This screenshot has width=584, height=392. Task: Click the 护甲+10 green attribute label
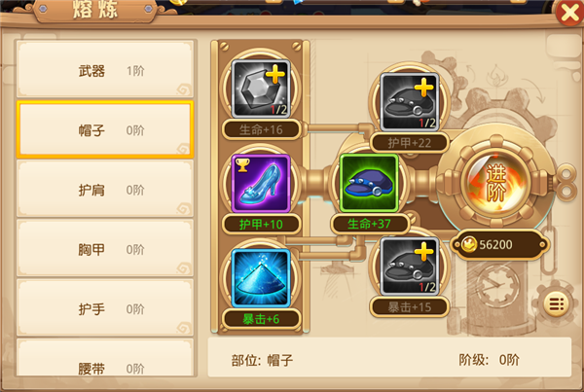click(x=261, y=225)
